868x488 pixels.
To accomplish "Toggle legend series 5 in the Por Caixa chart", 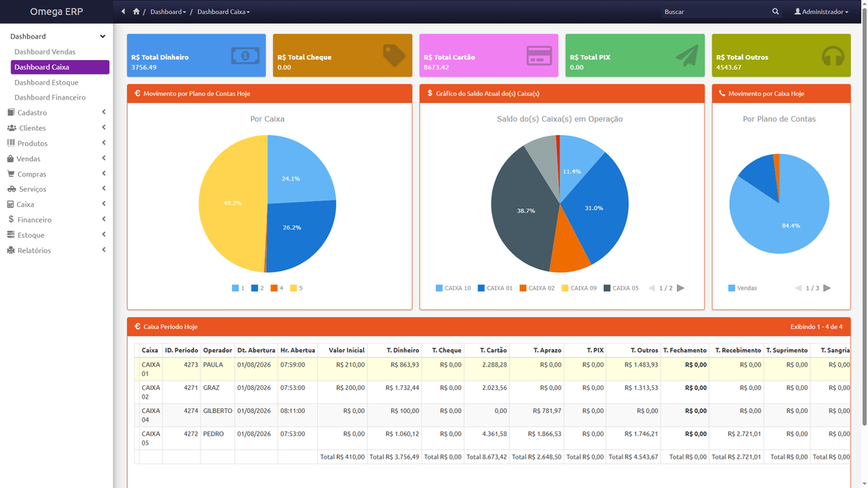I will click(x=296, y=288).
